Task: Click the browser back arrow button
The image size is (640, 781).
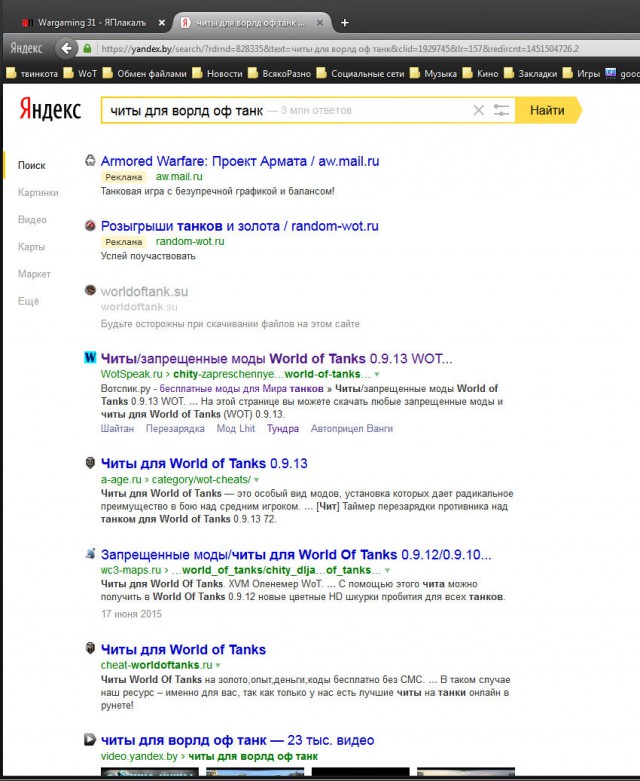Action: tap(66, 49)
